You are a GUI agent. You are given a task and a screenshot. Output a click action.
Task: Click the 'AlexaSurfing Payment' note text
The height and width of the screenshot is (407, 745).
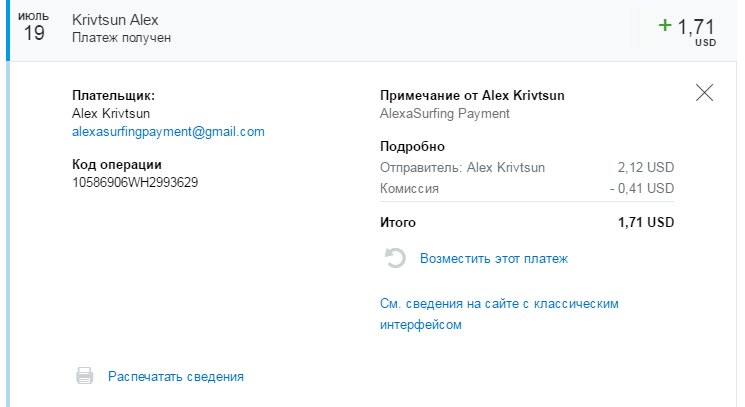click(x=445, y=113)
